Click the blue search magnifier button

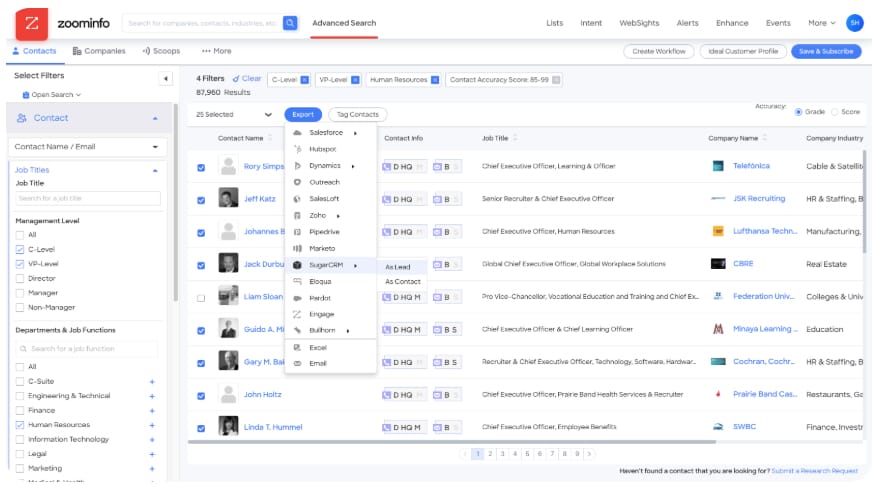(290, 22)
